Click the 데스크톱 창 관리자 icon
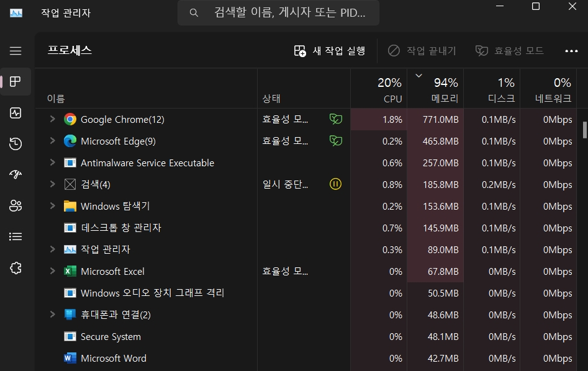588x371 pixels. coord(70,228)
